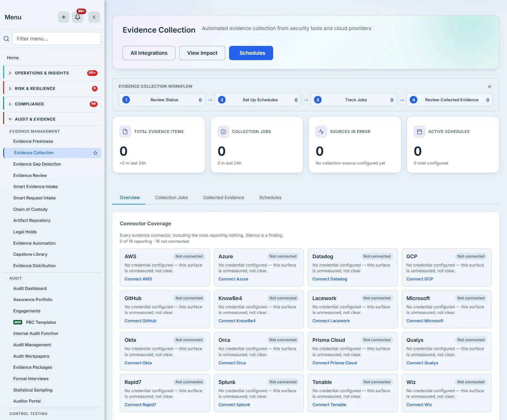Click the NEW badge beside PBC Templates
This screenshot has width=507, height=420.
coord(18,322)
